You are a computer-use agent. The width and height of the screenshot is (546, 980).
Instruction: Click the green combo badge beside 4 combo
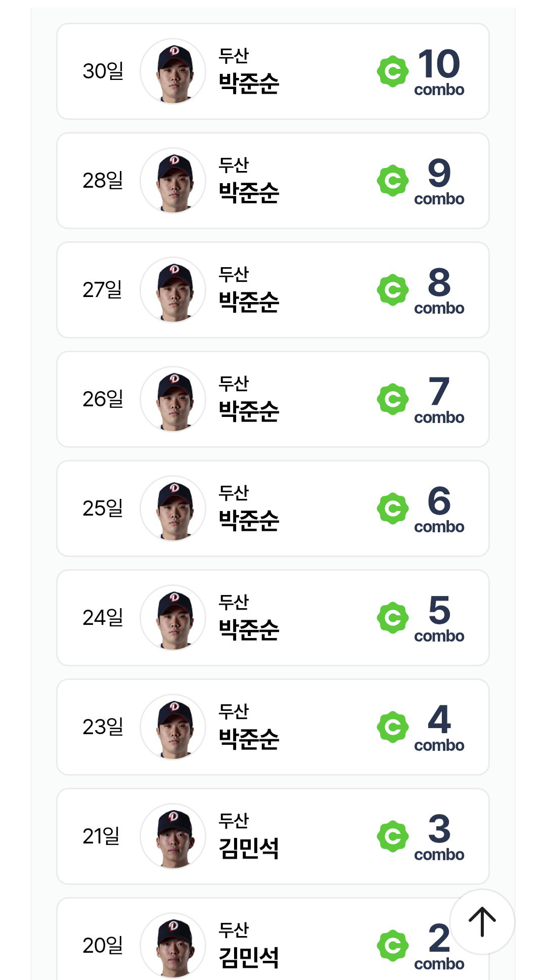[x=393, y=727]
